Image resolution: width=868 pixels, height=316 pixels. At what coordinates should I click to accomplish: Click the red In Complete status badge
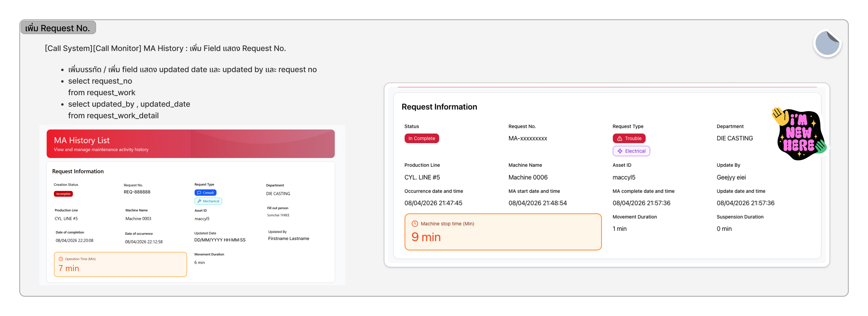(x=422, y=138)
